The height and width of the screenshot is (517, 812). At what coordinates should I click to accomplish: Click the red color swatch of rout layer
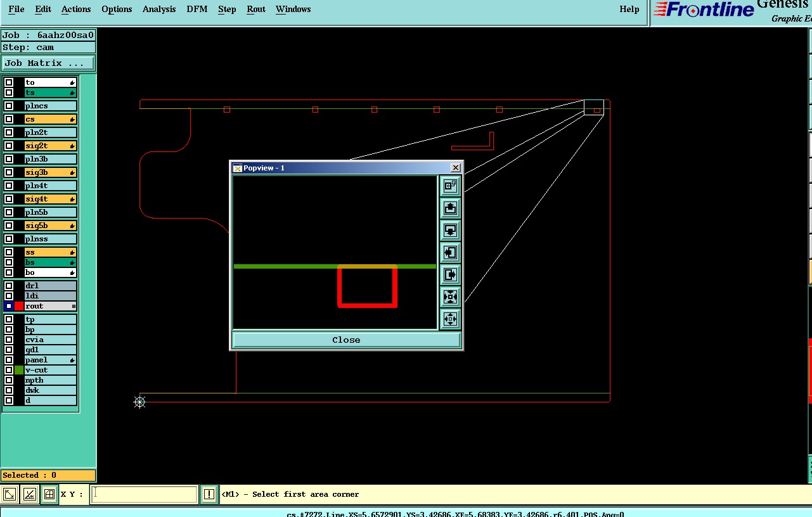click(19, 306)
